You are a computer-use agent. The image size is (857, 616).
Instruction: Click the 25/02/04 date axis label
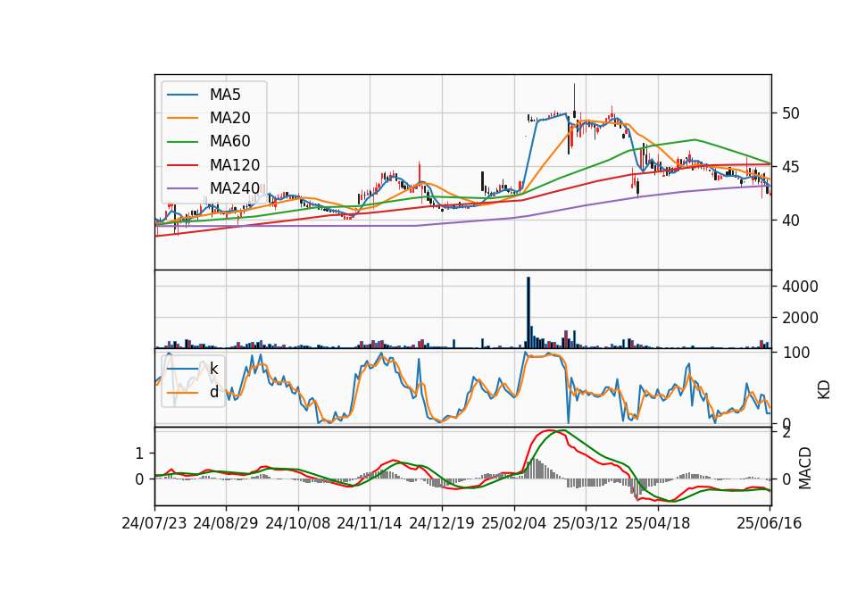514,523
